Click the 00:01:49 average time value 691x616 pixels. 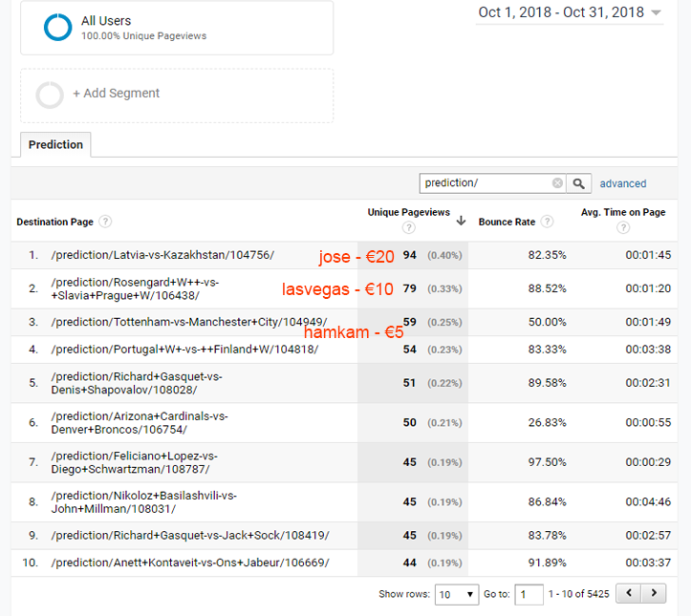648,322
